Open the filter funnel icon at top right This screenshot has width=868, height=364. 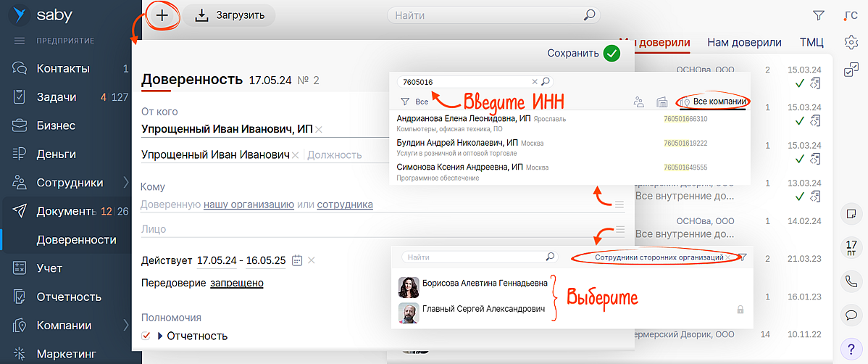tap(819, 15)
